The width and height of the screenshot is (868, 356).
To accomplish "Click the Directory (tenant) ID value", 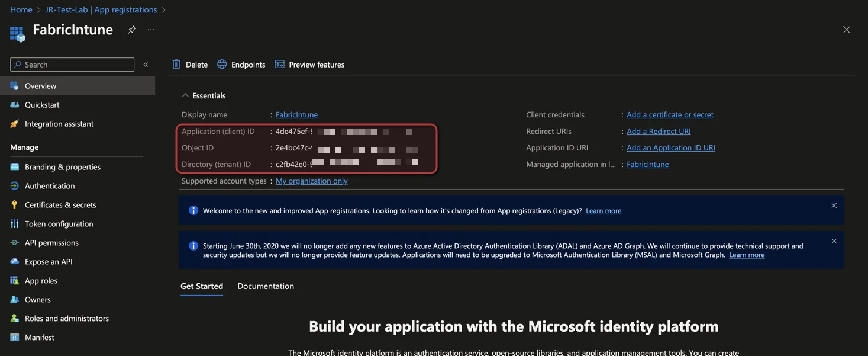I will 347,164.
